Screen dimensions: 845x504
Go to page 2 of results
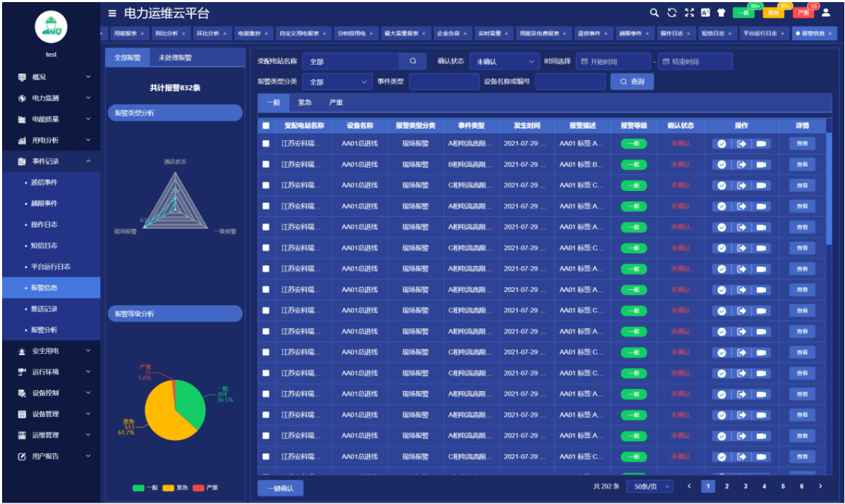726,486
